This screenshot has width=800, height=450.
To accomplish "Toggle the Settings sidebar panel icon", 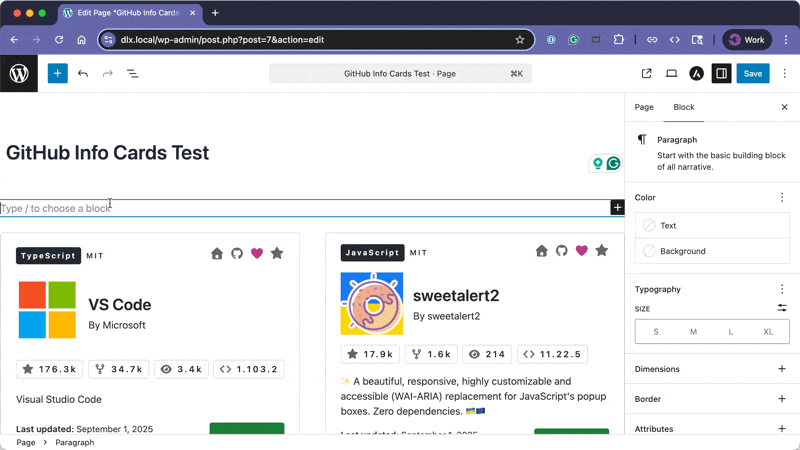I will [x=720, y=73].
